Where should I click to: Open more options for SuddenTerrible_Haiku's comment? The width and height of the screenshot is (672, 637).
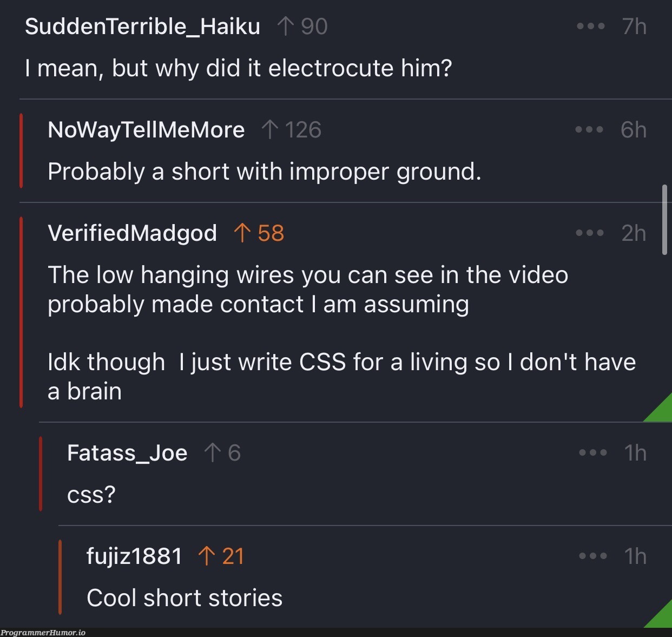[590, 27]
